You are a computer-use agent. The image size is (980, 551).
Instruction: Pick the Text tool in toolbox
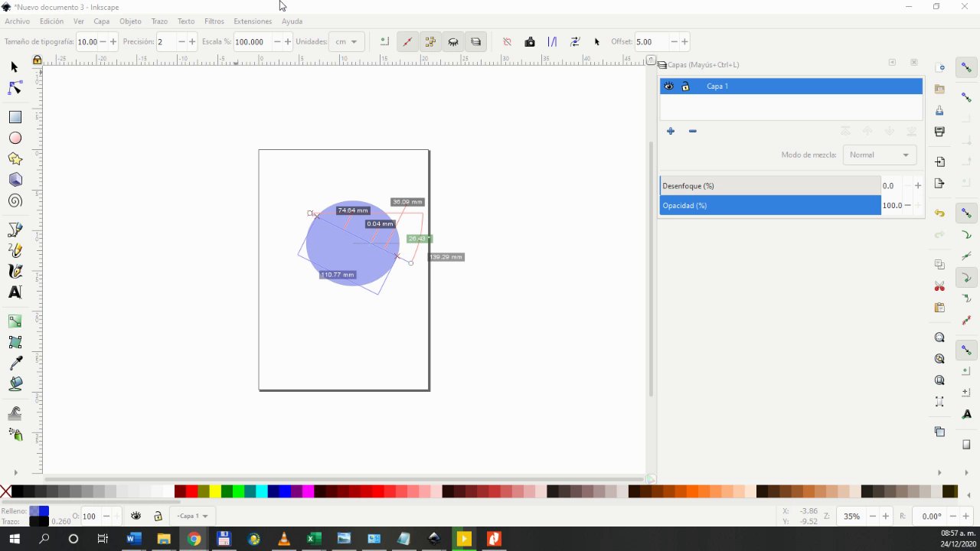pos(15,292)
